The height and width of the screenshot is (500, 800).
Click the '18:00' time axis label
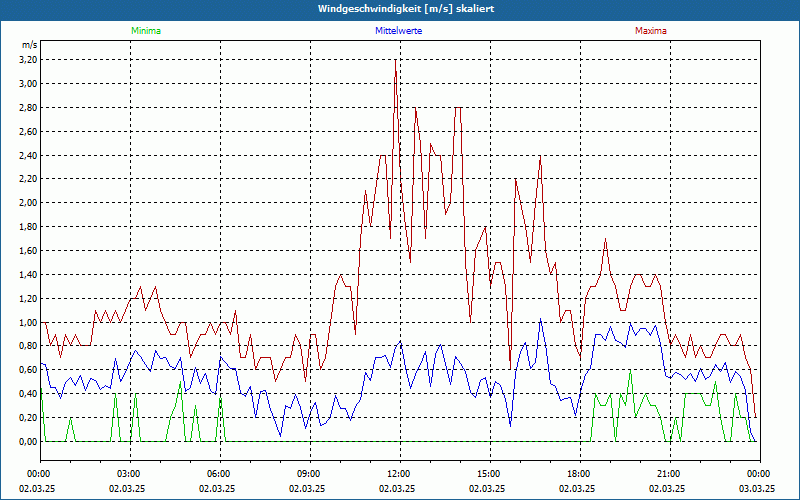(580, 474)
